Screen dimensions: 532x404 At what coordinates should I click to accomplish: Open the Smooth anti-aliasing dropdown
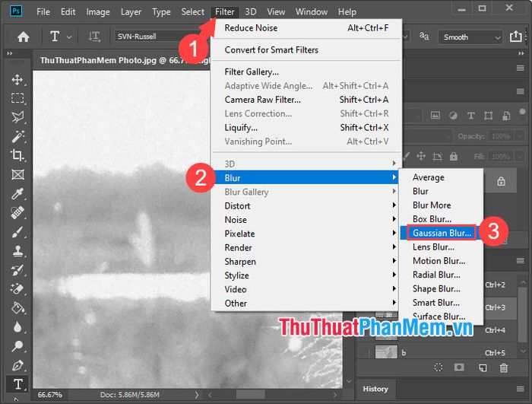tap(470, 37)
